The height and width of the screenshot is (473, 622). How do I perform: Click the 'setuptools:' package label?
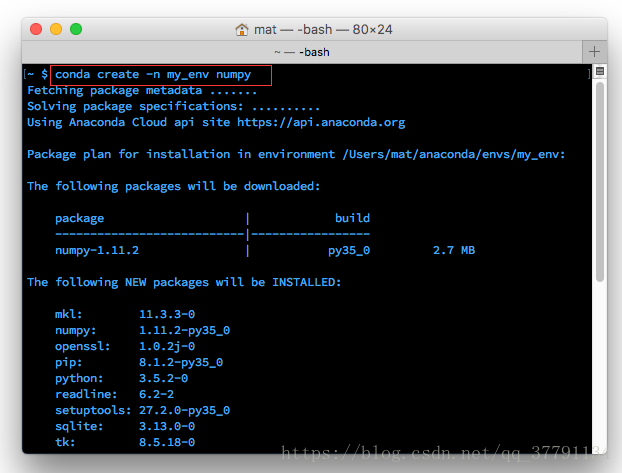point(93,410)
